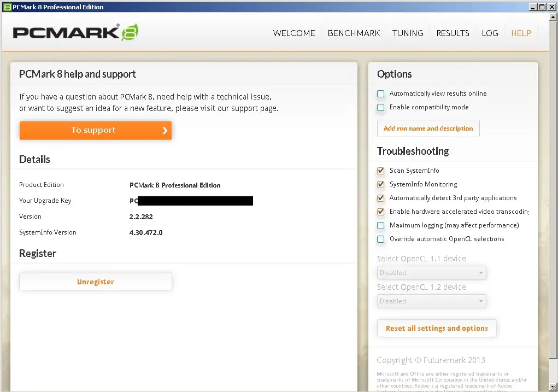558x392 pixels.
Task: Click the PCMark 8 Professional Edition value
Action: pos(175,185)
